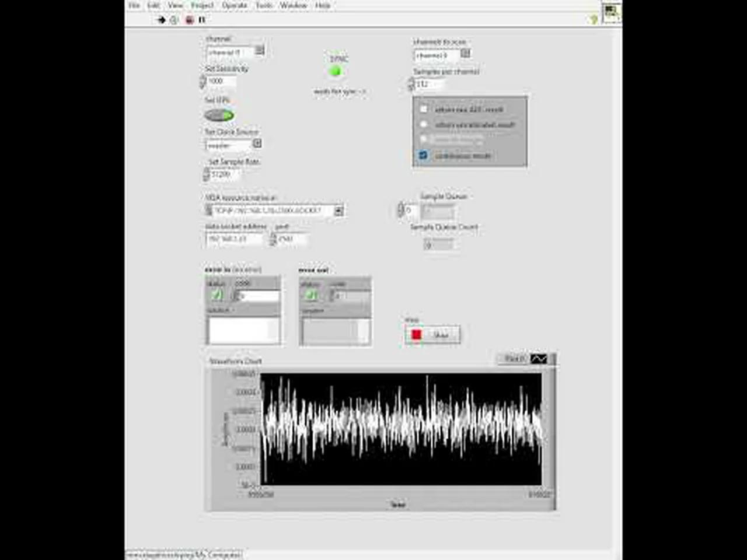Enable the return raw A2D result checkbox
Screen dimensions: 747x560
point(424,109)
